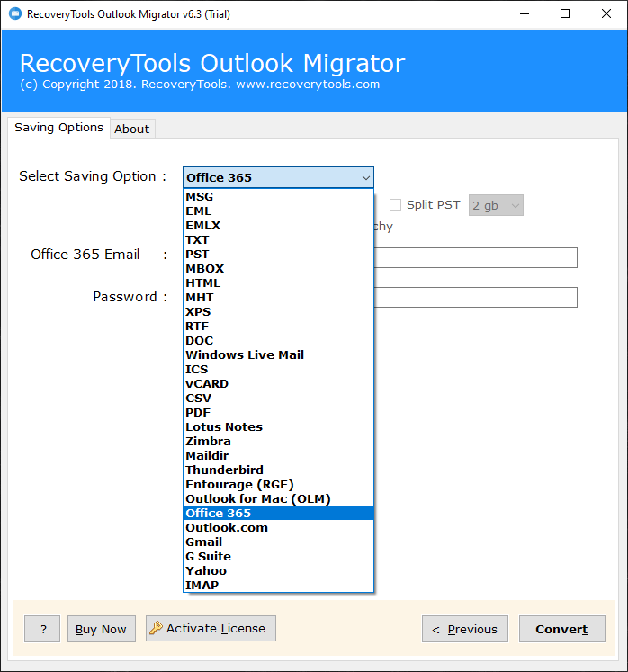Screen dimensions: 628x672
Task: Select the Saving Options tab
Action: 58,128
